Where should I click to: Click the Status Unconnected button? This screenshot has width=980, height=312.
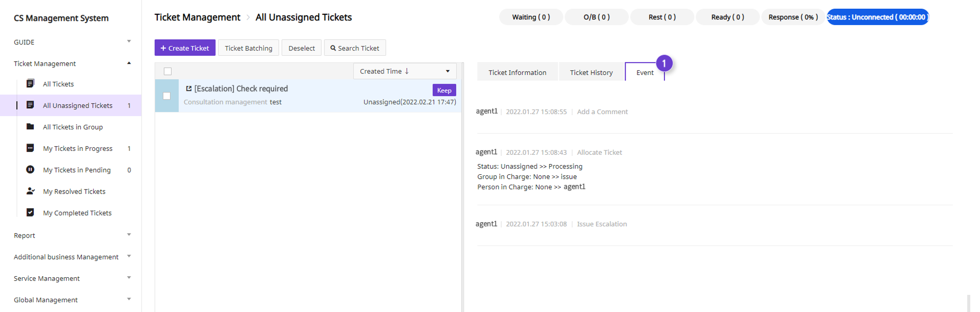click(x=878, y=17)
